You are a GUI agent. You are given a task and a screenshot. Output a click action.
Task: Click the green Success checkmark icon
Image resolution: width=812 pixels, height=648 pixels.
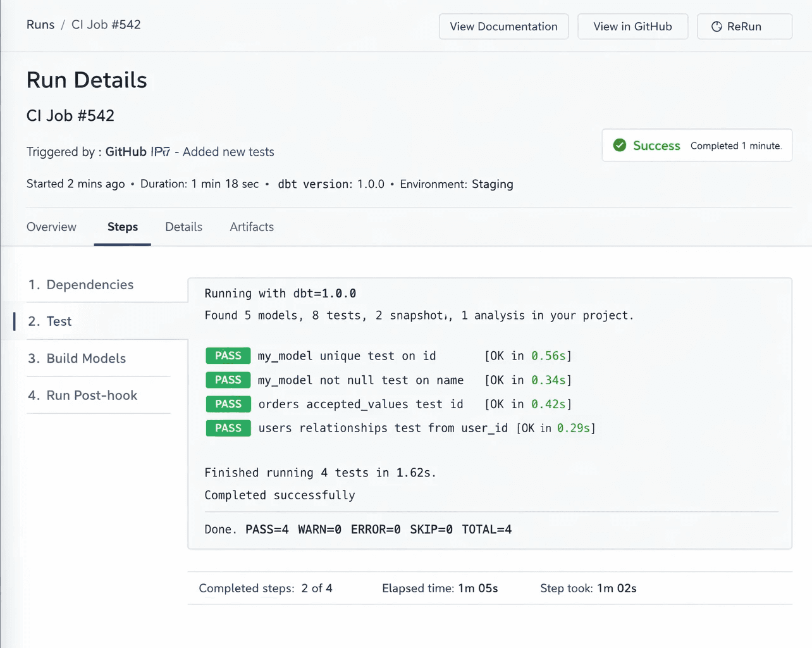coord(620,146)
